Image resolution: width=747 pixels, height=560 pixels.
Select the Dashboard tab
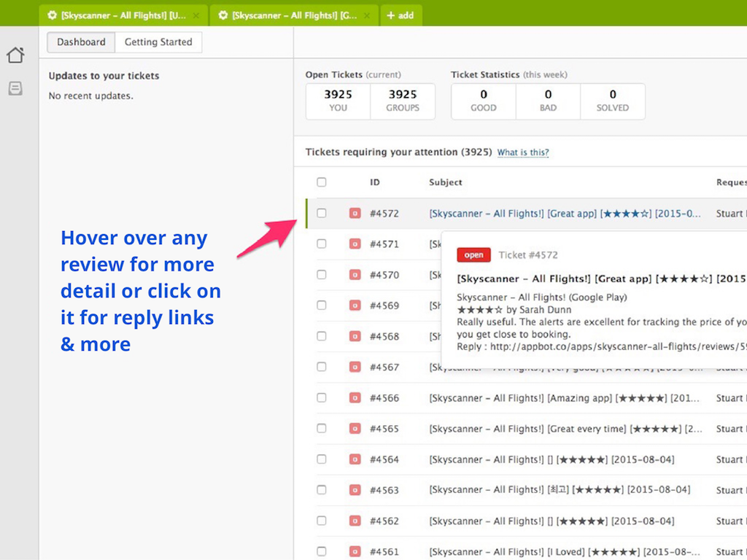point(81,42)
